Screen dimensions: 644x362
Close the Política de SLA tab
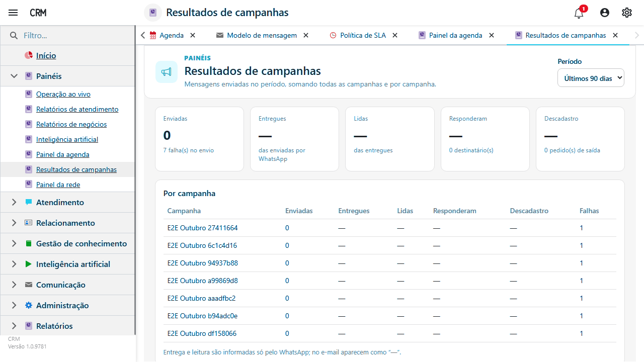coord(395,35)
